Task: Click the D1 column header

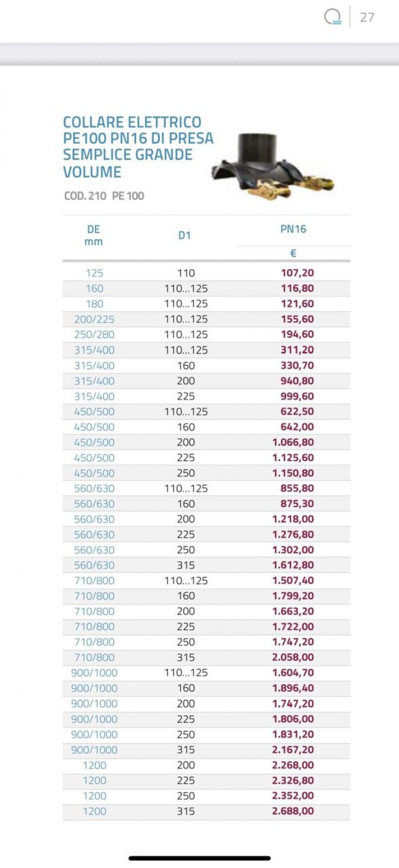Action: [x=184, y=236]
